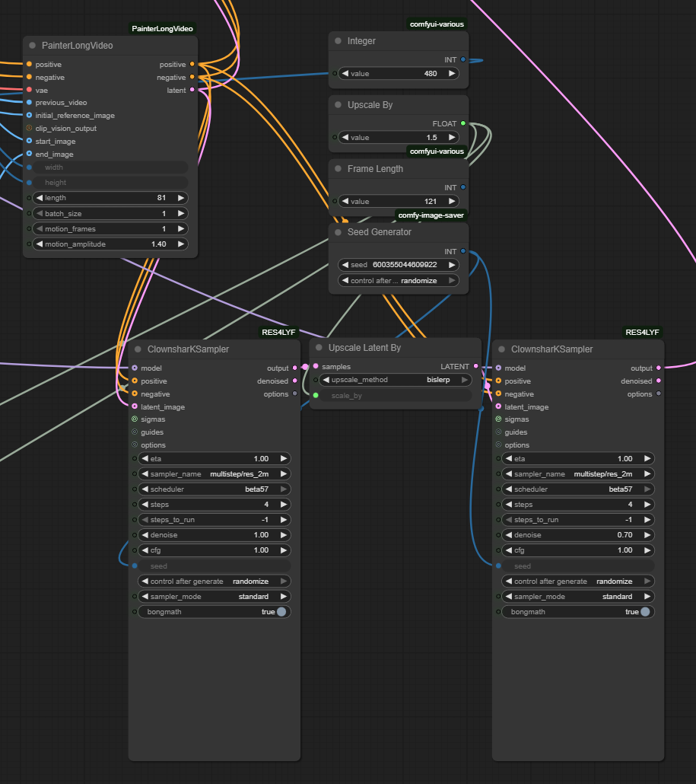Collapse the Frame Length node title dot
Screen dimensions: 696x784
(x=338, y=169)
